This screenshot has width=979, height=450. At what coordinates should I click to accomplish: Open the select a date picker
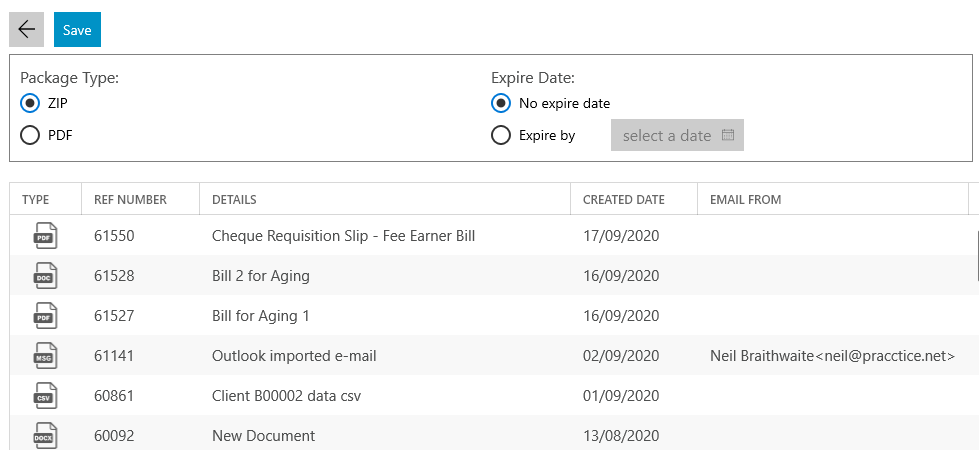pos(677,135)
